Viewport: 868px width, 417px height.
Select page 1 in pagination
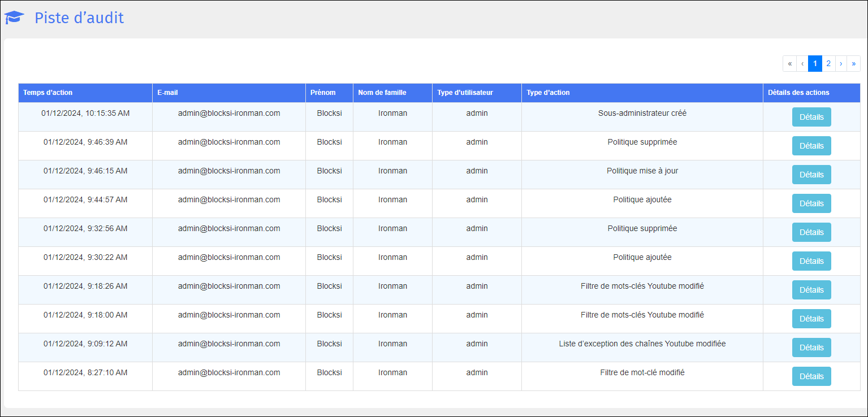click(815, 64)
